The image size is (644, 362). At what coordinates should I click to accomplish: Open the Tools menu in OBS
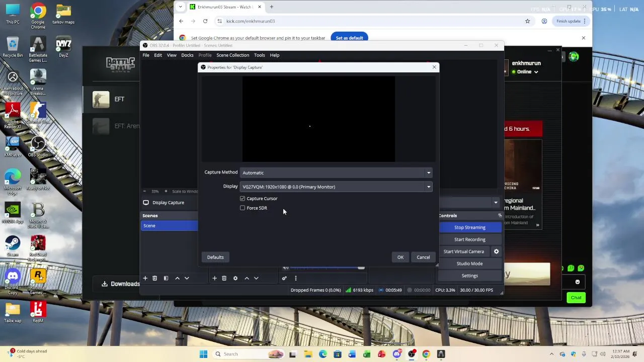[x=259, y=55]
